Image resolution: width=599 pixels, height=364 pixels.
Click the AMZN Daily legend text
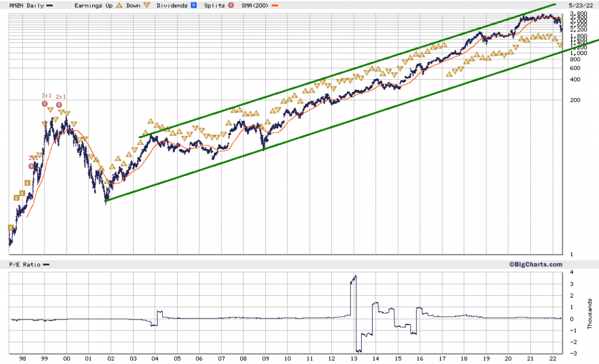[27, 5]
